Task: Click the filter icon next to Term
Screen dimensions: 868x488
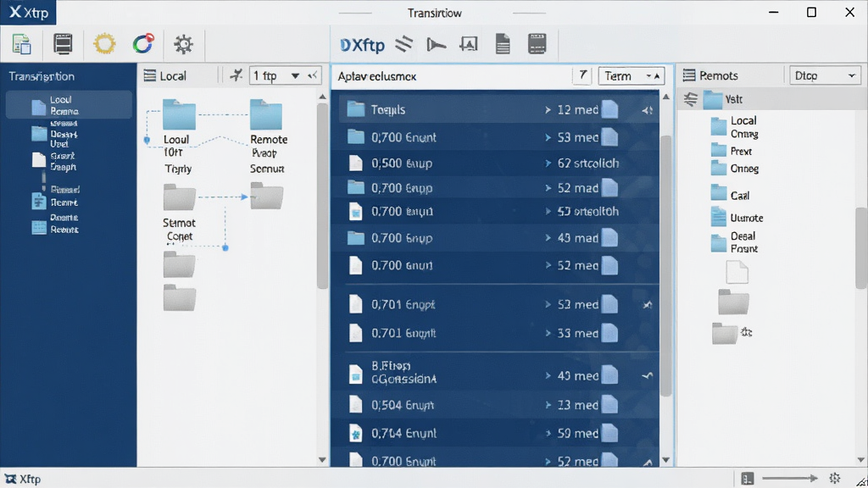Action: click(582, 75)
